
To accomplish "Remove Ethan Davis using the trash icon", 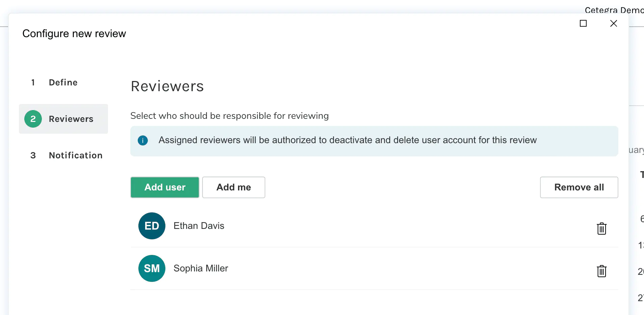I will point(602,229).
